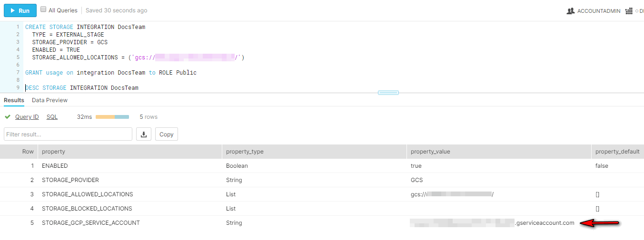Click the property_value column header
644x240 pixels.
pyautogui.click(x=498, y=152)
